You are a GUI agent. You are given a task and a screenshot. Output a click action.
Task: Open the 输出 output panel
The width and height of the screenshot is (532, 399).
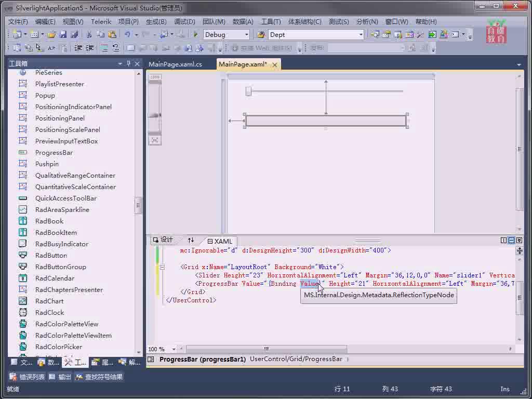click(60, 377)
